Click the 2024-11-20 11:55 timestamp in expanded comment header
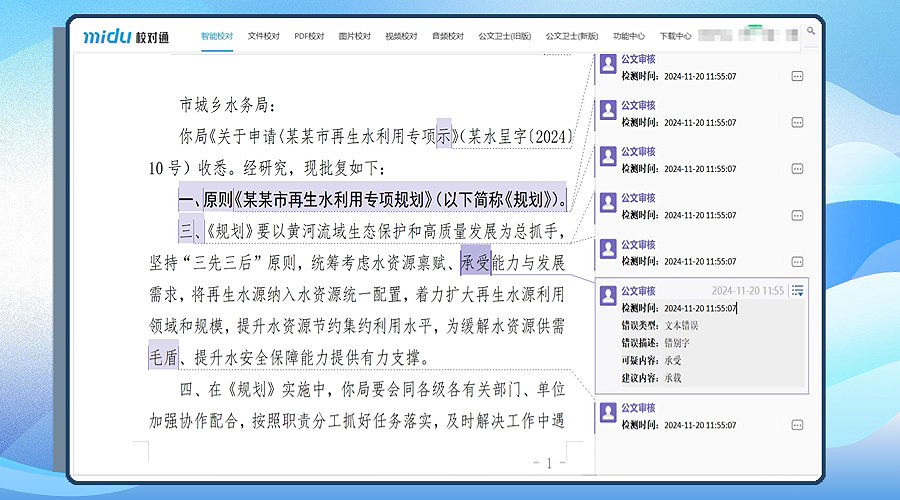 [x=748, y=290]
